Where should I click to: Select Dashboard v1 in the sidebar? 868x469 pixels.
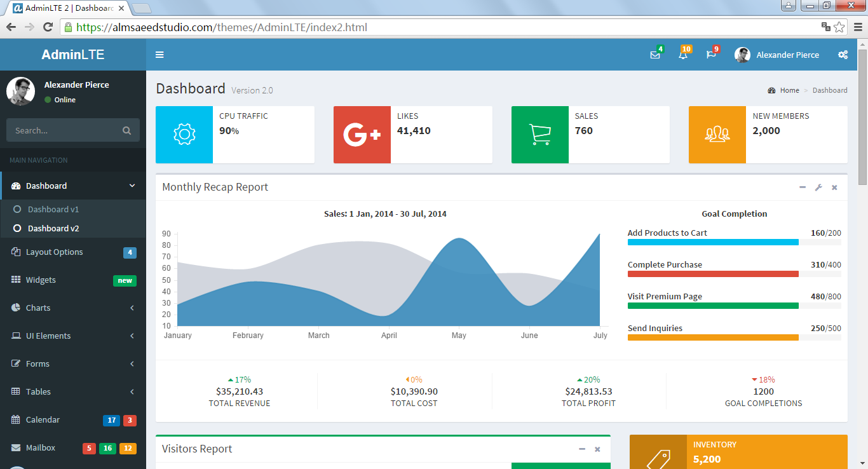coord(53,209)
